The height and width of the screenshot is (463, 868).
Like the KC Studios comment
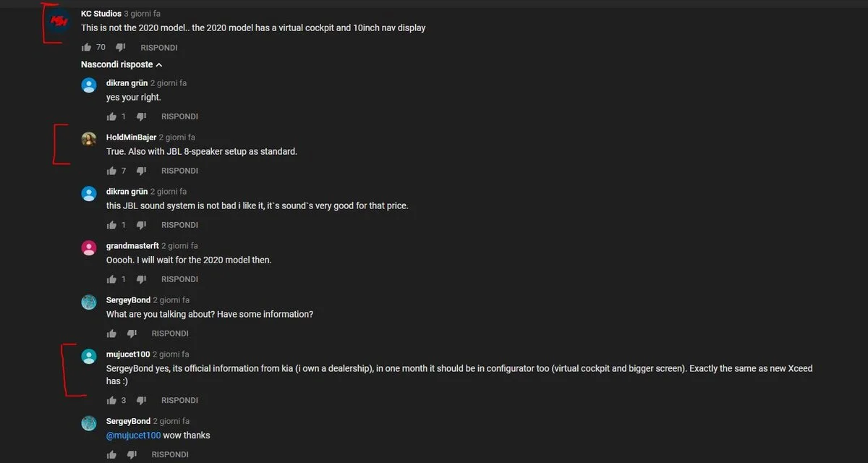point(87,47)
